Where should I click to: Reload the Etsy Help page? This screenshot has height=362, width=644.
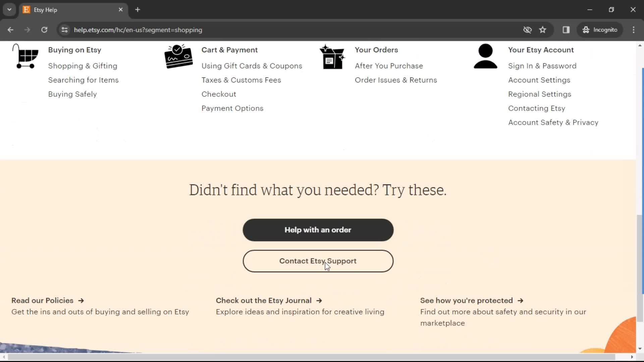click(44, 30)
